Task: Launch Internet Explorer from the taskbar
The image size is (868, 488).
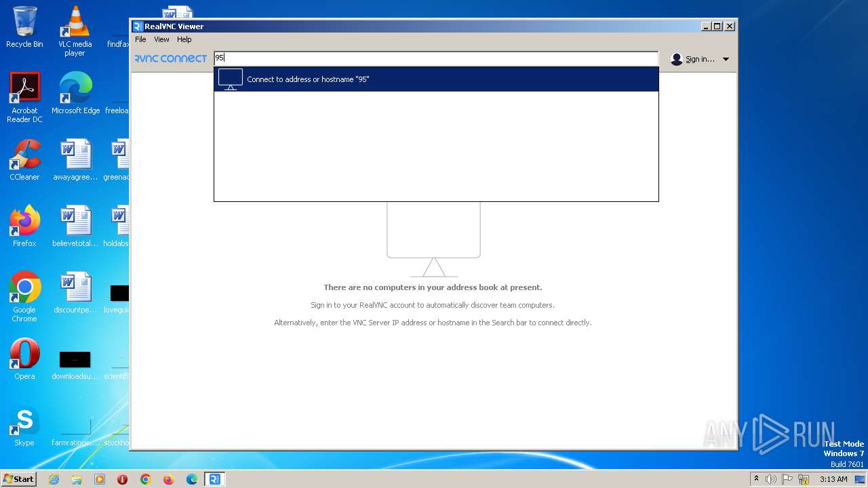Action: pyautogui.click(x=54, y=479)
